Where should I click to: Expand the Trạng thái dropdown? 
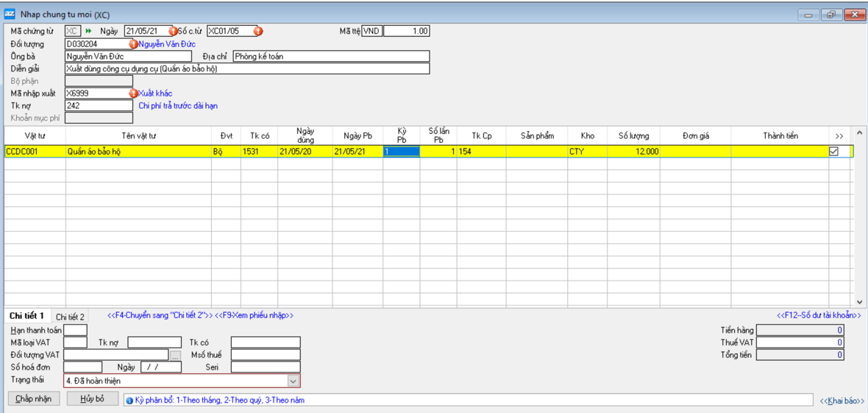[293, 381]
